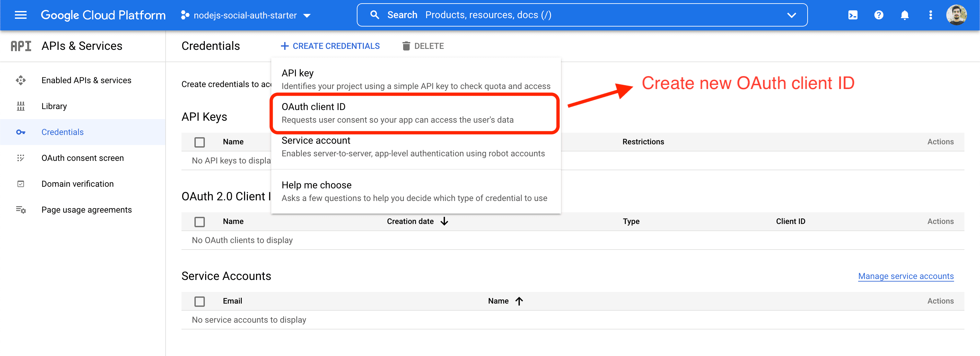The width and height of the screenshot is (980, 356).
Task: Click the API logo icon
Action: [21, 46]
